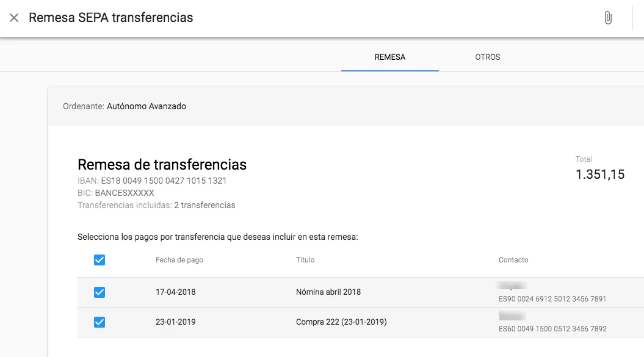
Task: Click the BIC BANCESXXXXX value
Action: [x=125, y=193]
